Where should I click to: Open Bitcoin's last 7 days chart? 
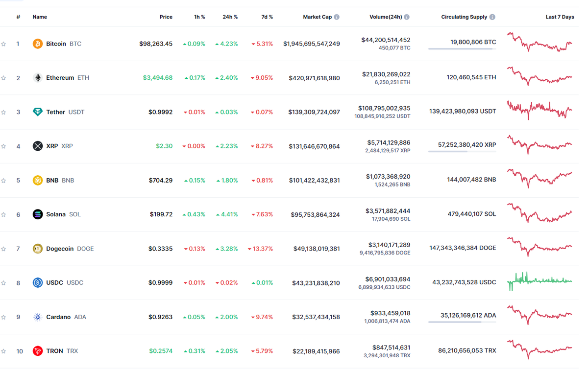click(539, 42)
